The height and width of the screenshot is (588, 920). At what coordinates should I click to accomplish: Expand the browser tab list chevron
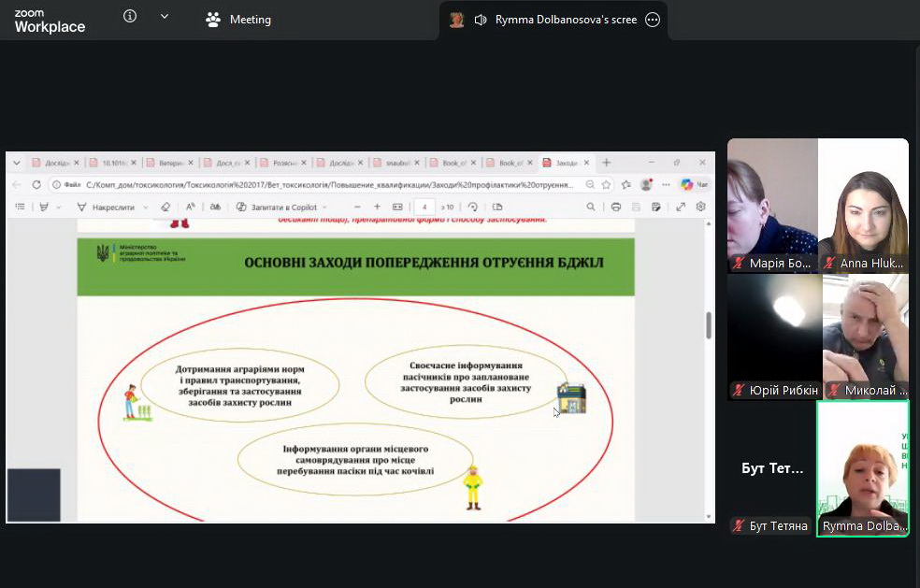pyautogui.click(x=16, y=163)
